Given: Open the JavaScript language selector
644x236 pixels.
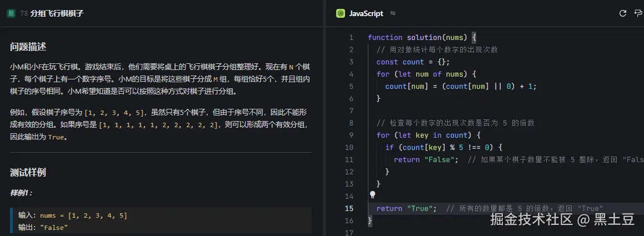Looking at the screenshot, I should click(x=366, y=13).
